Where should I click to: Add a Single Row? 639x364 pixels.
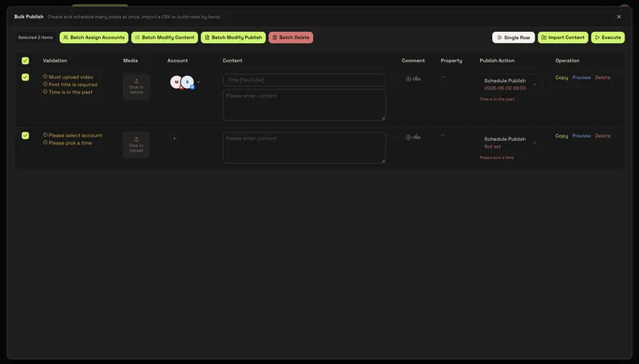click(514, 38)
